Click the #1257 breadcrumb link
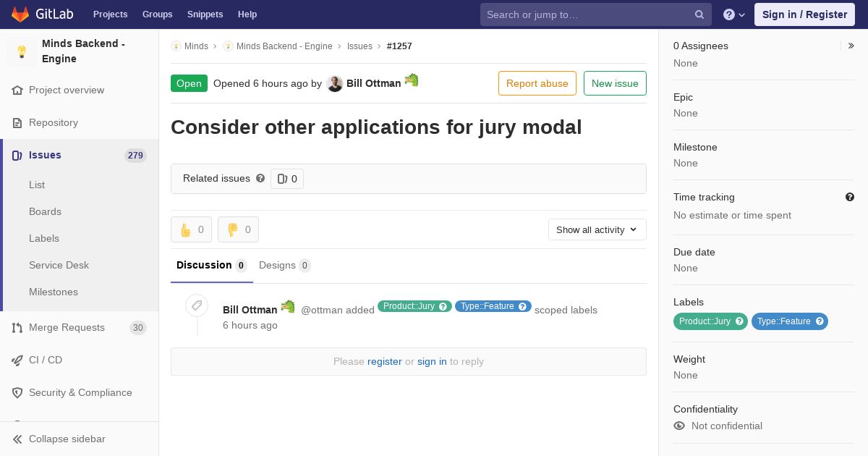Image resolution: width=868 pixels, height=456 pixels. pyautogui.click(x=399, y=46)
